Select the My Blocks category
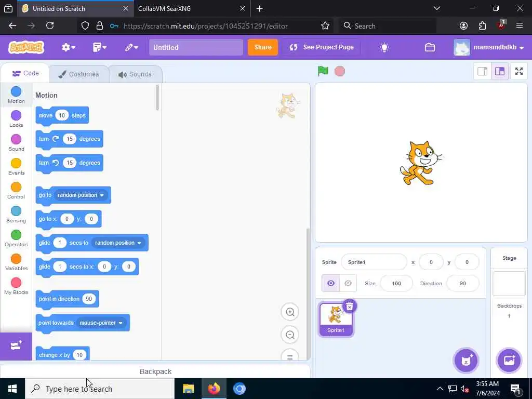The height and width of the screenshot is (399, 532). [x=16, y=286]
